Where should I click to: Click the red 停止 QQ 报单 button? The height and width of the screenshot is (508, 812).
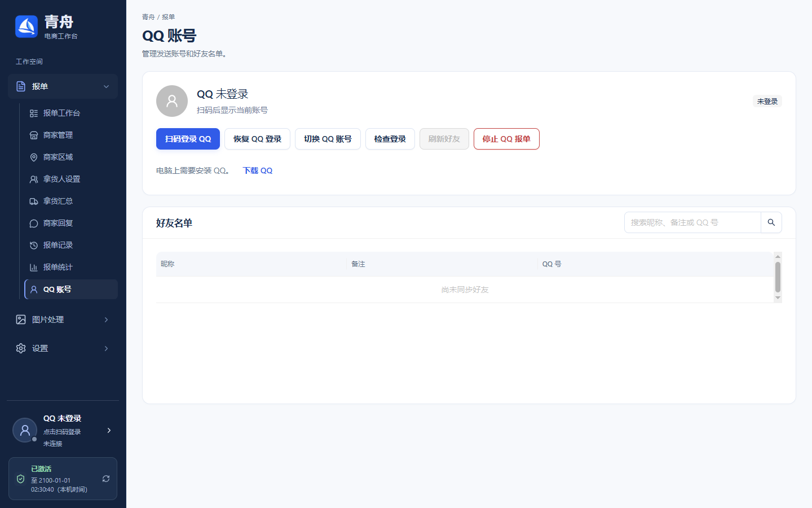pyautogui.click(x=506, y=139)
